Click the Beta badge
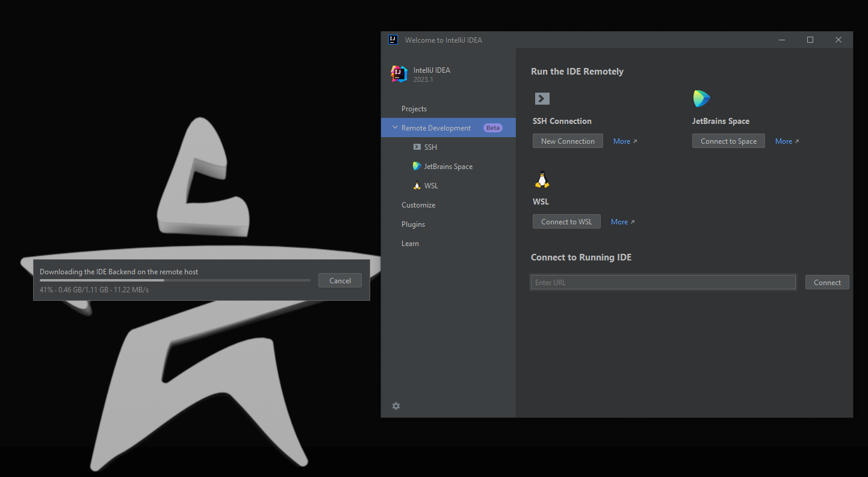 pyautogui.click(x=493, y=128)
